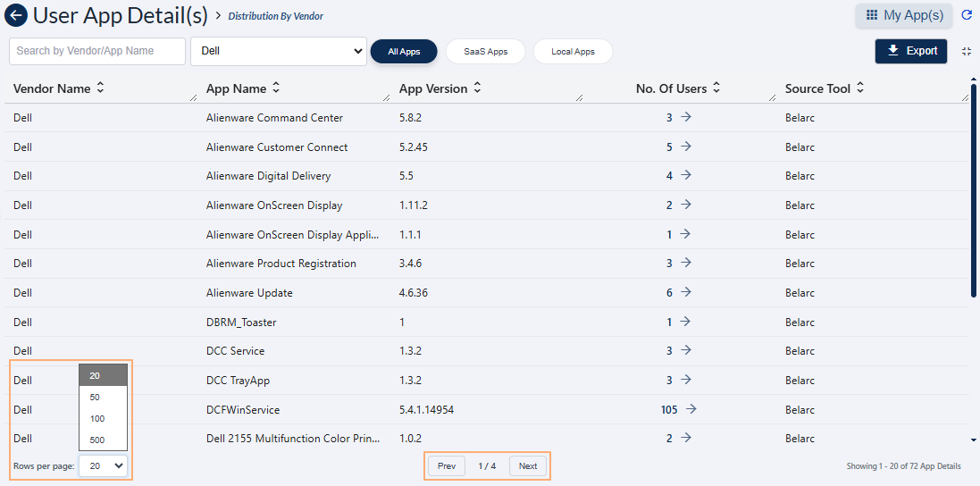The width and height of the screenshot is (980, 486).
Task: Click the scrollbar down arrow
Action: [x=973, y=440]
